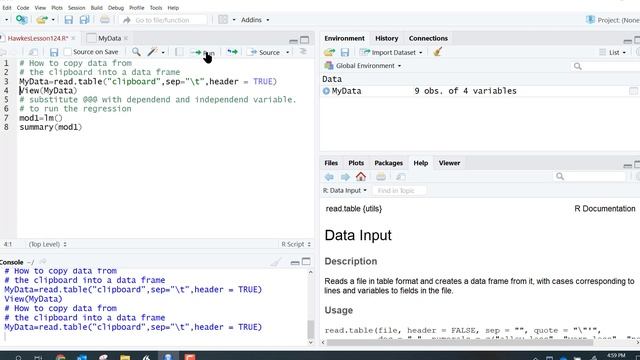Screen dimensions: 640x360
Task: Click the code tools magic wand
Action: [x=152, y=52]
